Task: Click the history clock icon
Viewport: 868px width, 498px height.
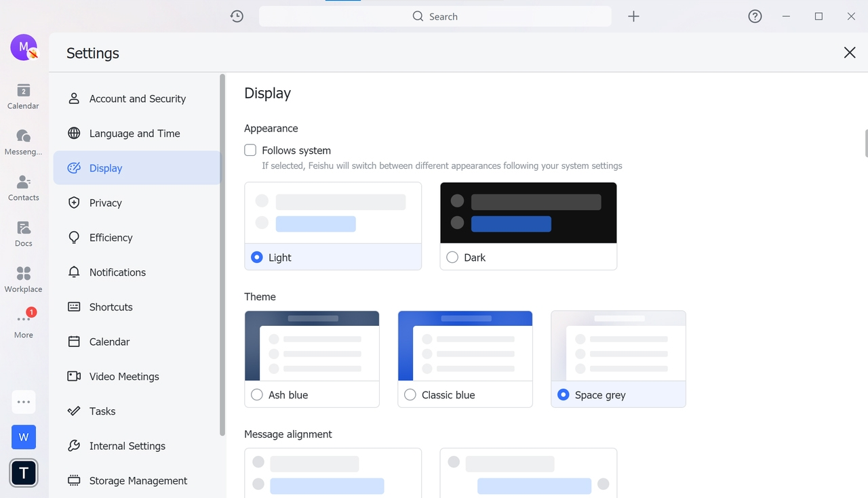Action: (237, 16)
